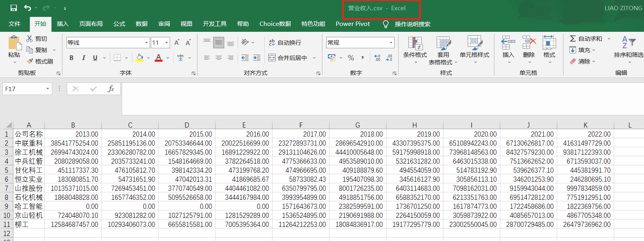
Task: Open Conditional Formatting (条件格式)
Action: tap(415, 50)
